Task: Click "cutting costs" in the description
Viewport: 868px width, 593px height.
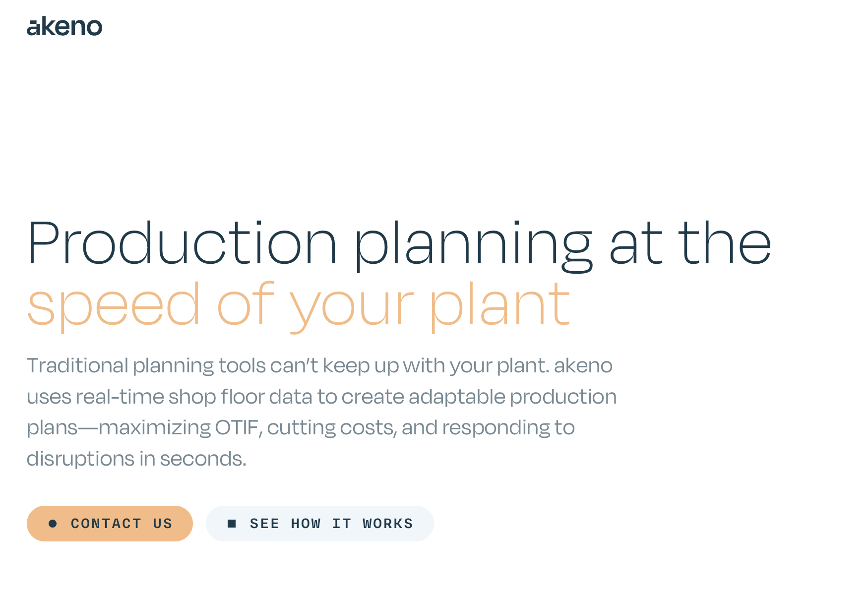Action: tap(332, 428)
